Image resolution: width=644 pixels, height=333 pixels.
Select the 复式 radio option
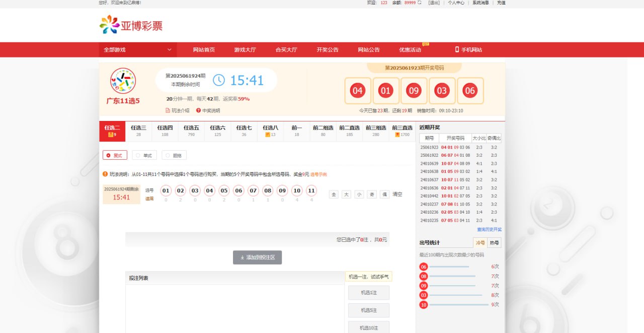(x=109, y=155)
